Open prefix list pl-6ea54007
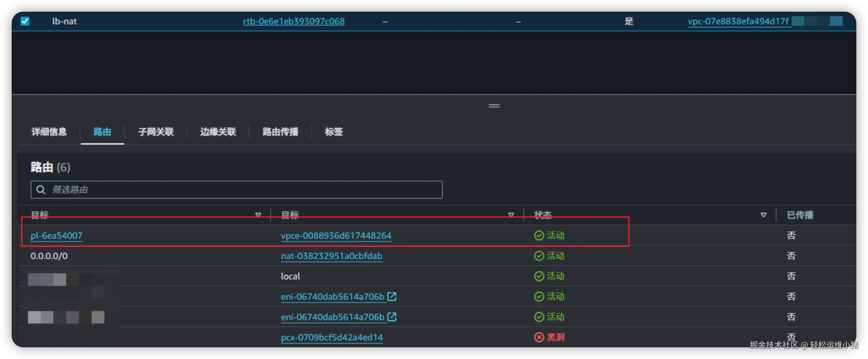 click(x=56, y=236)
